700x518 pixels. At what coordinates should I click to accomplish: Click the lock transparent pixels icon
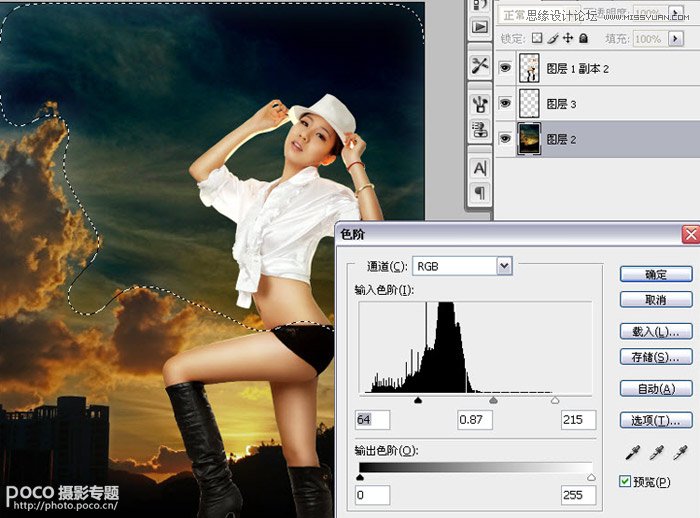[538, 38]
